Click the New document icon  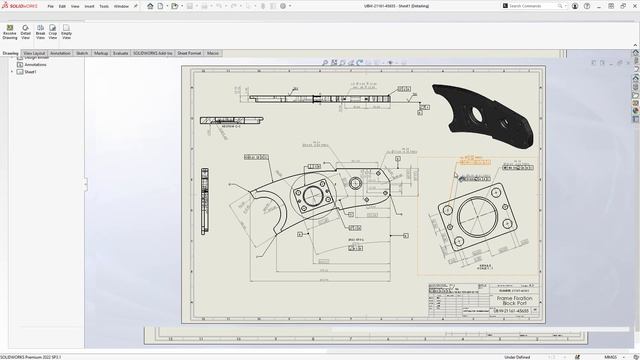(x=160, y=6)
